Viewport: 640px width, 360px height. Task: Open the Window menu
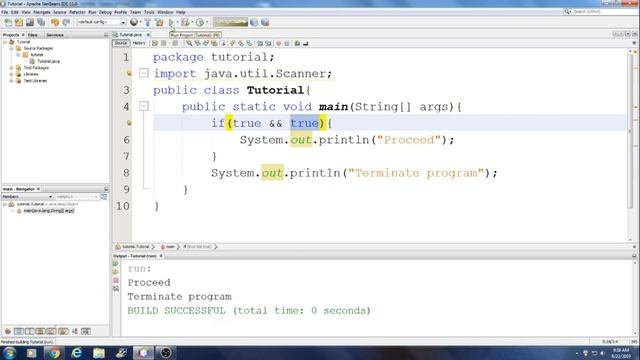(x=165, y=12)
